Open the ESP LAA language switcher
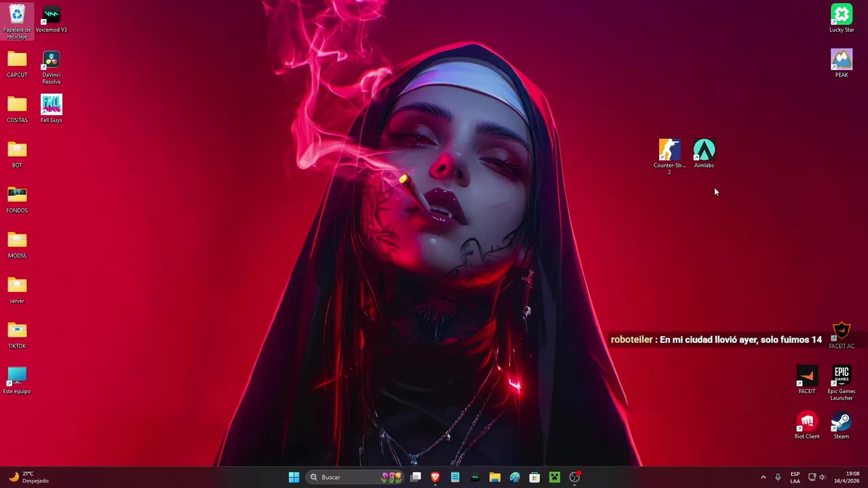 point(795,477)
